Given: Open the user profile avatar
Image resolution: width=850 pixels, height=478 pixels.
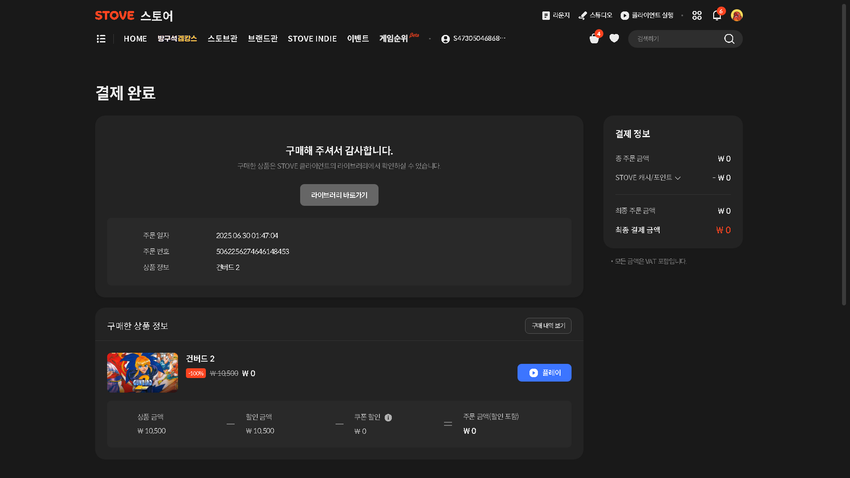Looking at the screenshot, I should tap(736, 15).
